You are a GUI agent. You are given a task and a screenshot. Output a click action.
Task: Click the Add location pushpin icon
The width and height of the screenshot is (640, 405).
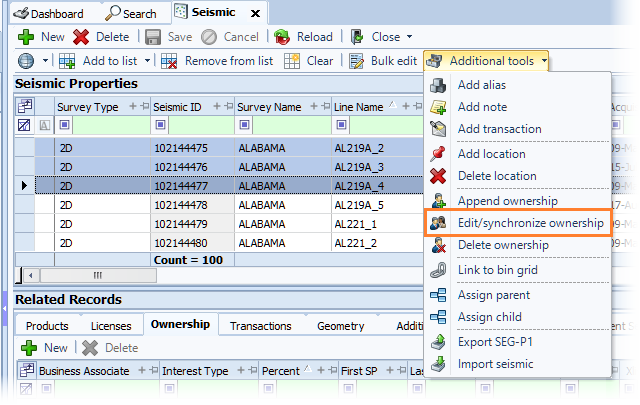point(438,154)
